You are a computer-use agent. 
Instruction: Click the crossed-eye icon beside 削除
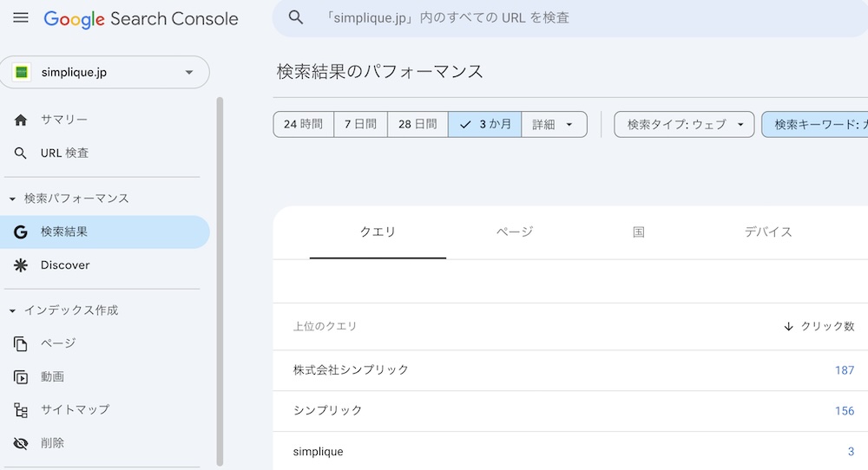[21, 443]
